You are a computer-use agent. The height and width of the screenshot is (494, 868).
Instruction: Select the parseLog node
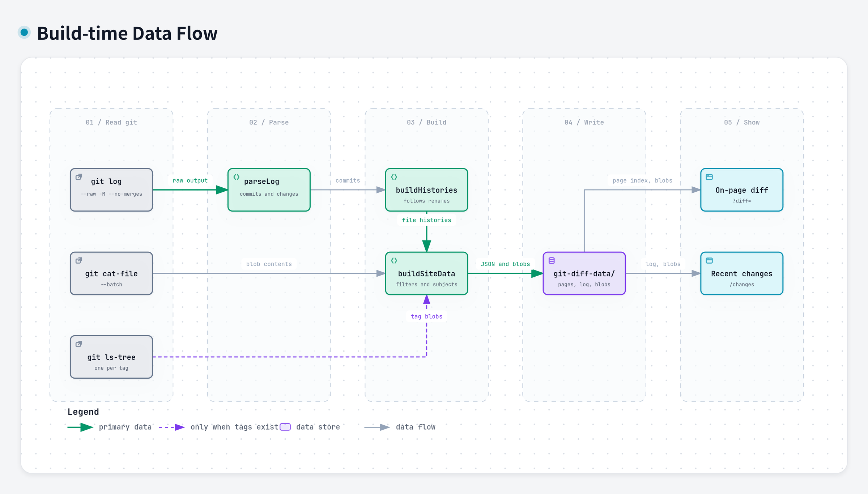tap(269, 190)
